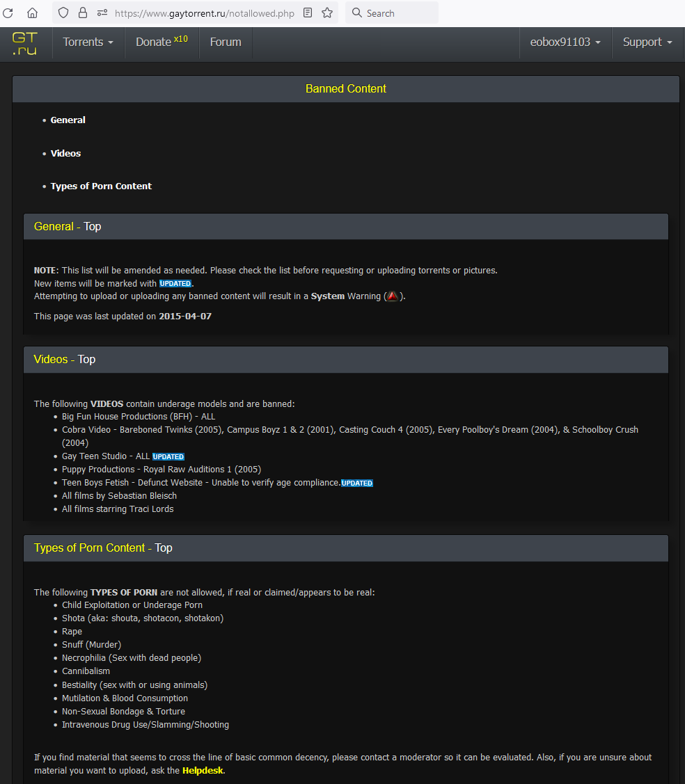Click the Videos anchor link in the list
The width and height of the screenshot is (685, 784).
tap(65, 153)
